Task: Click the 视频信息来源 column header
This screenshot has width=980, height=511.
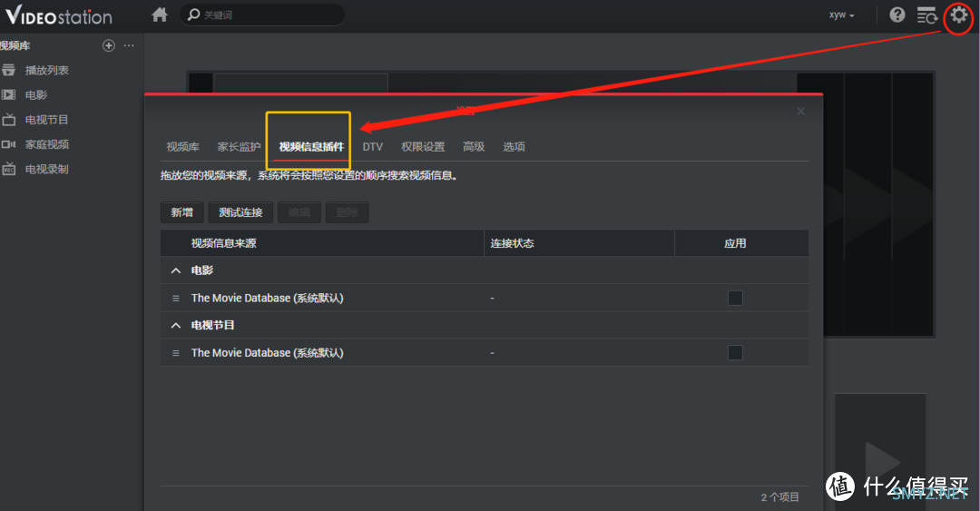Action: point(322,243)
